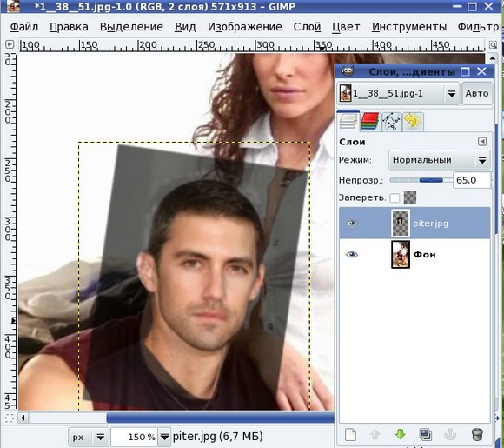This screenshot has width=504, height=448.
Task: Open the Слои panel tab menu arrow
Action: (x=482, y=142)
